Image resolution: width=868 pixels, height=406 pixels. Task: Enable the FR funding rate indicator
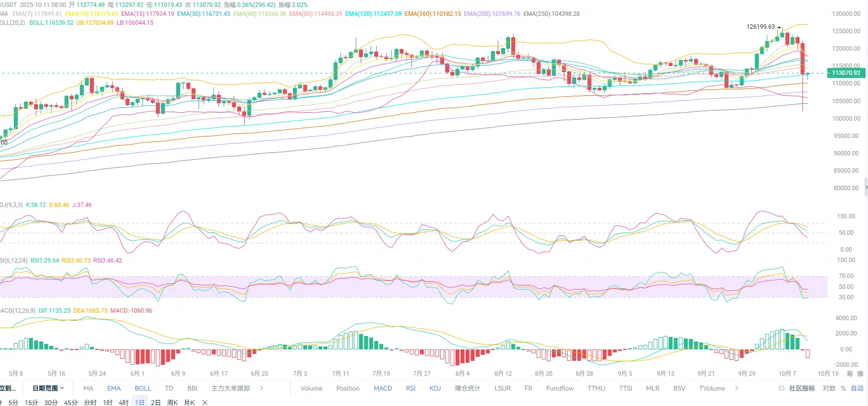click(529, 388)
